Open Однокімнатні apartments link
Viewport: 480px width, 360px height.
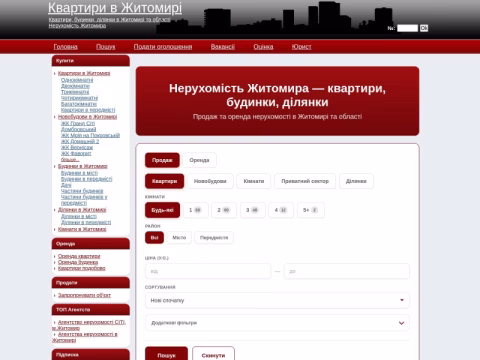tap(77, 80)
